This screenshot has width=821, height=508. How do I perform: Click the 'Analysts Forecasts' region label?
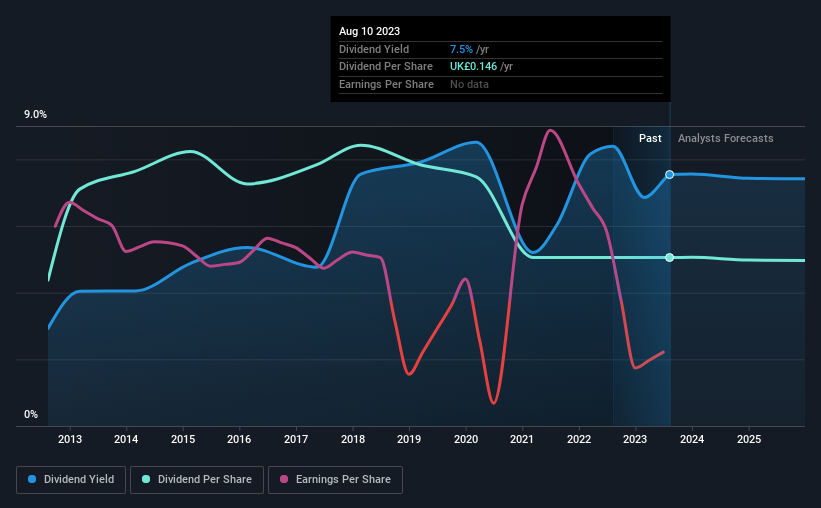tap(725, 138)
